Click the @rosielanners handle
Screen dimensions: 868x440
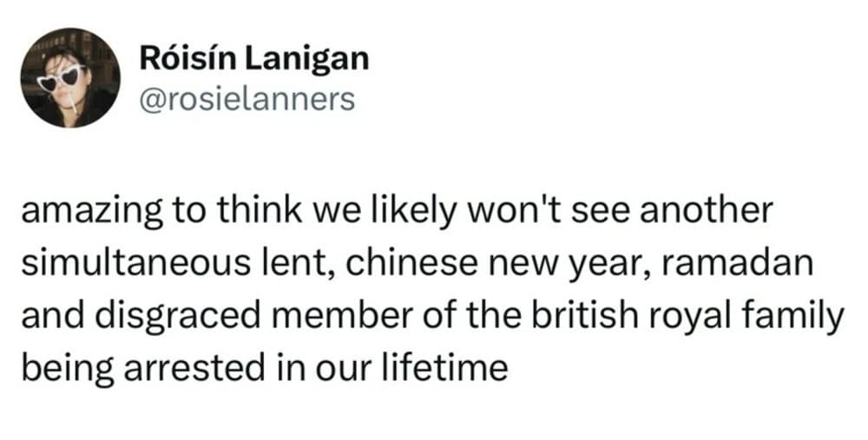point(247,98)
